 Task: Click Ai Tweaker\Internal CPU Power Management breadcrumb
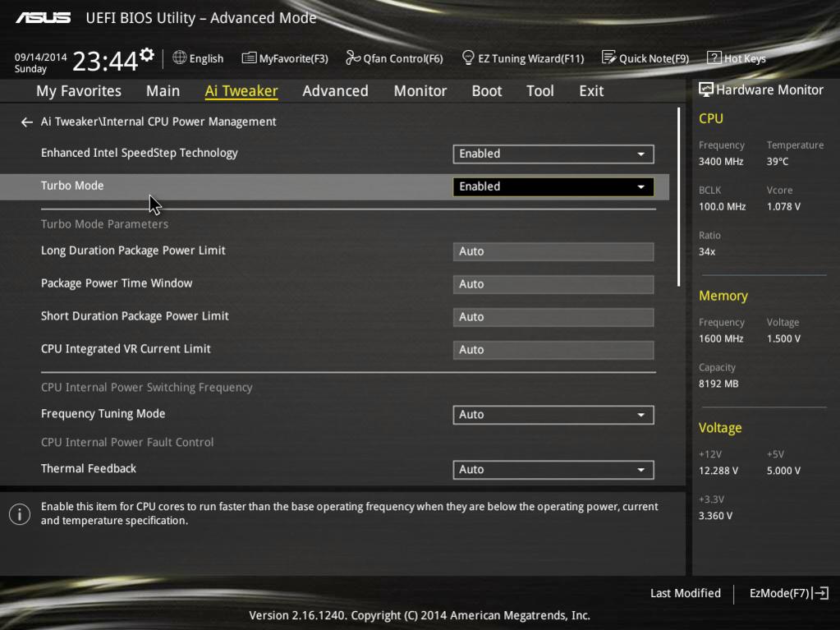(158, 122)
